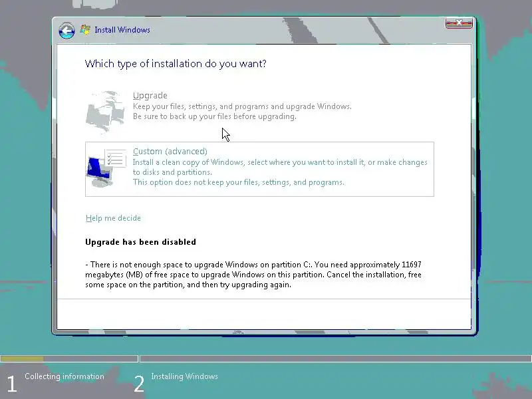Click the greyed-out Upgrade computers icon
This screenshot has height=399, width=532.
[105, 111]
